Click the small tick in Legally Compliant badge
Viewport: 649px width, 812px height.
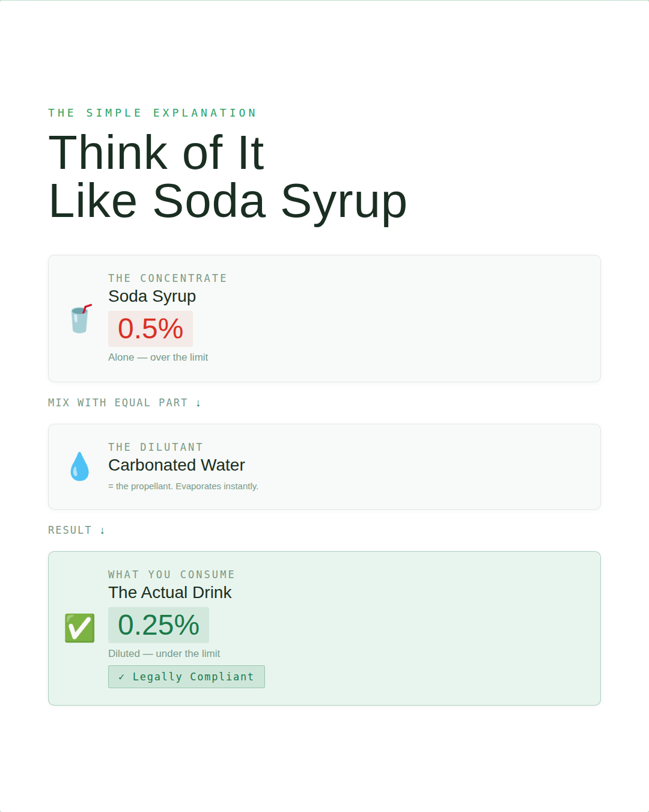[x=121, y=677]
